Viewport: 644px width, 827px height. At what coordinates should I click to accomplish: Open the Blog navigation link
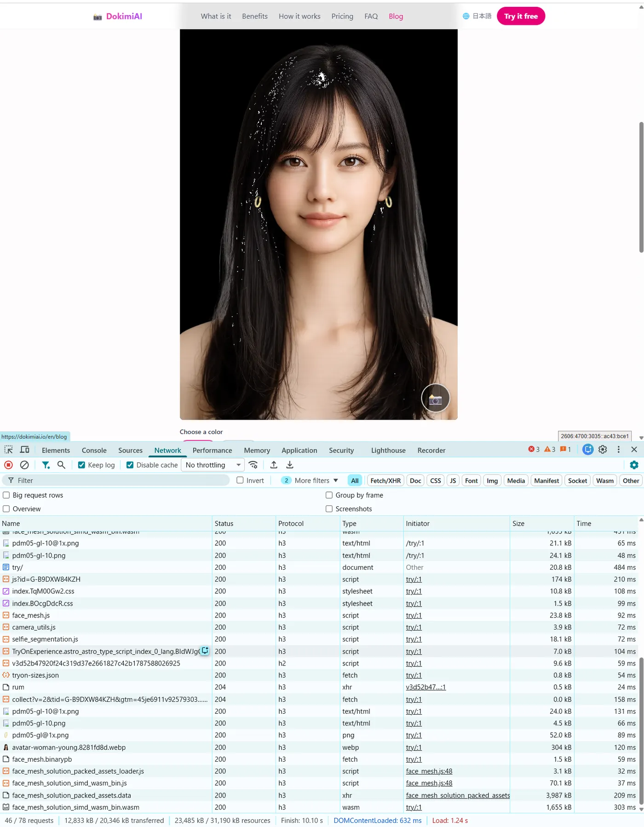(x=396, y=16)
